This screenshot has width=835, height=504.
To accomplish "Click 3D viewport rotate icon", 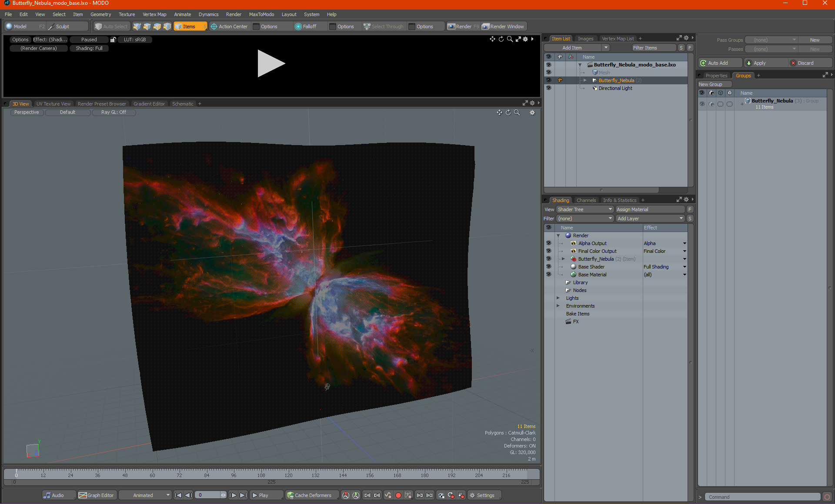I will click(508, 113).
